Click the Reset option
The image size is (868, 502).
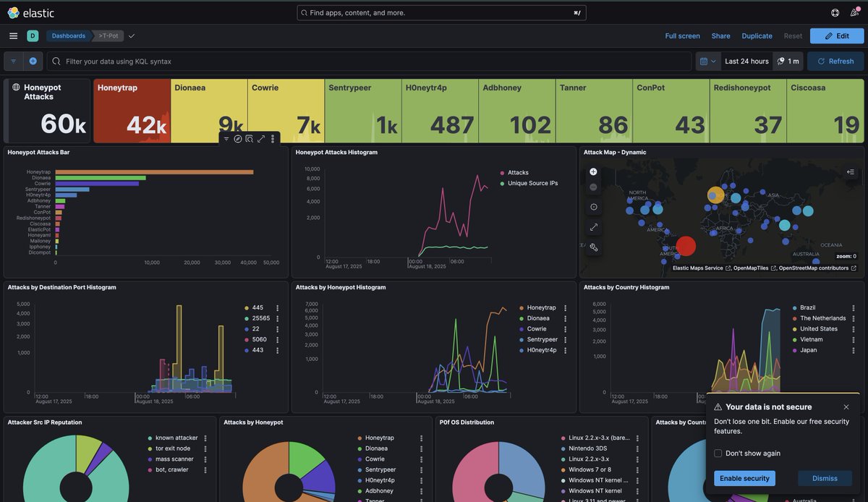pos(793,35)
